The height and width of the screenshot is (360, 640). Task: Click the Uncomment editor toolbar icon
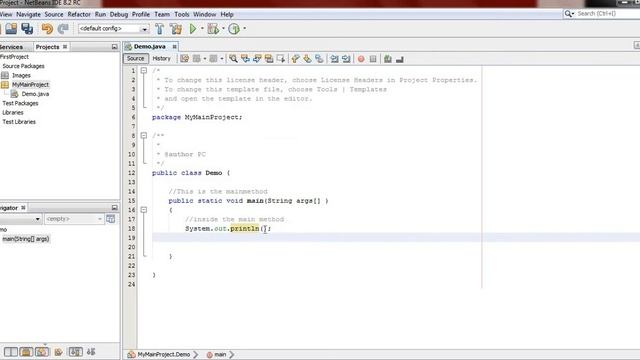[x=400, y=59]
